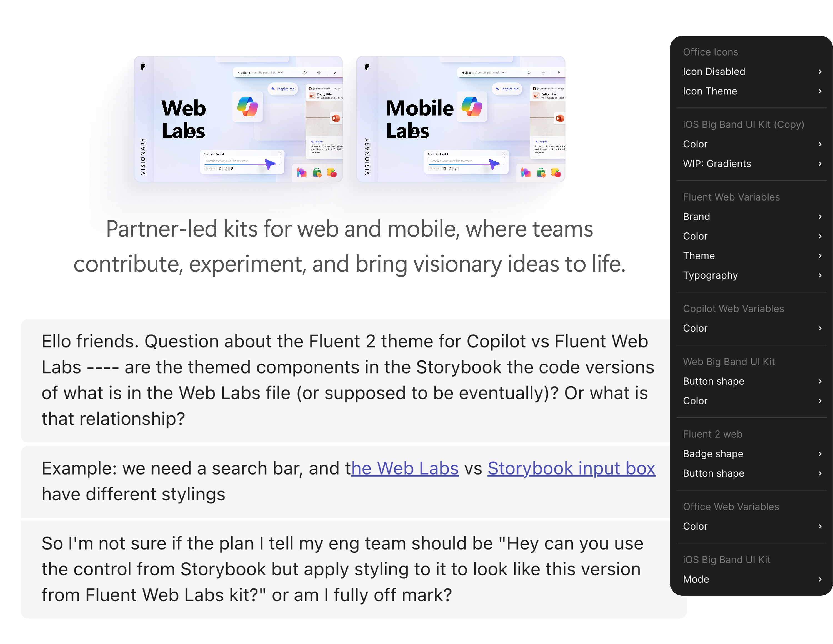Click the Copilot logo tile in Mobile Labs card
The image size is (833, 644).
(x=472, y=107)
